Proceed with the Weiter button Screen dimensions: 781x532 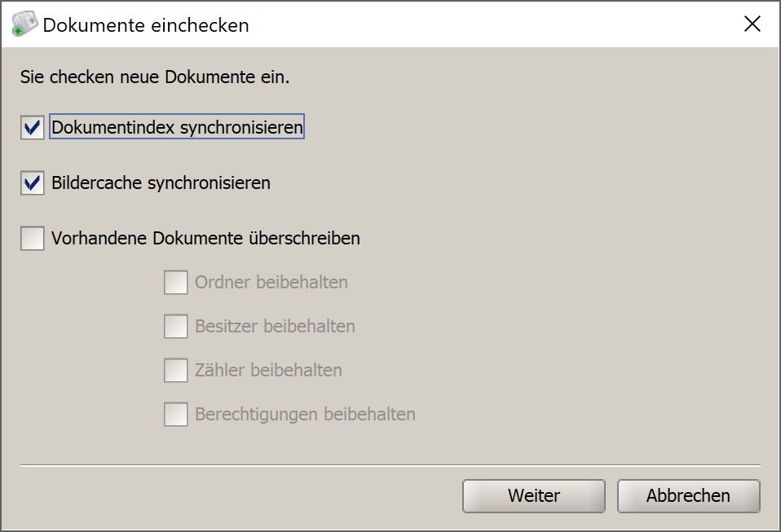[x=534, y=495]
